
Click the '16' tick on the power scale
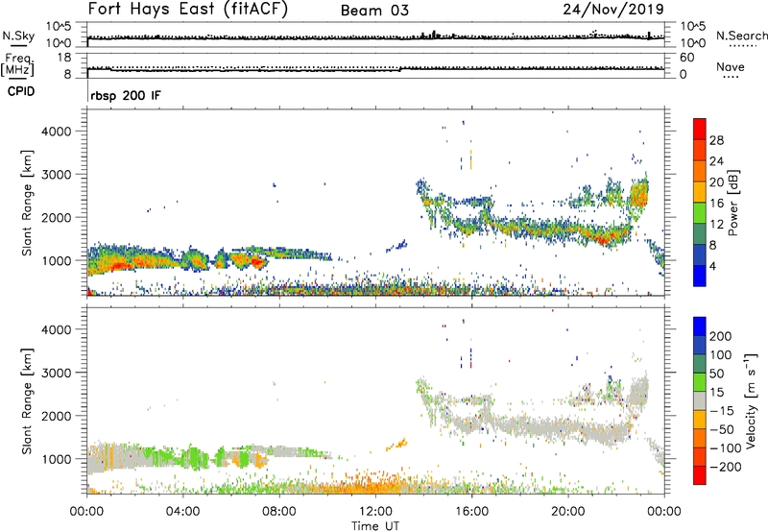pos(716,204)
